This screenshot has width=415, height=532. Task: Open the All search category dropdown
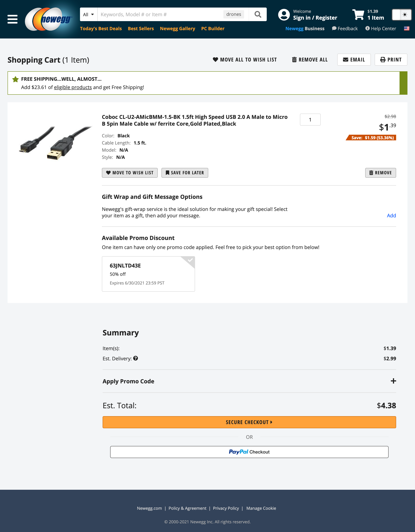click(88, 14)
